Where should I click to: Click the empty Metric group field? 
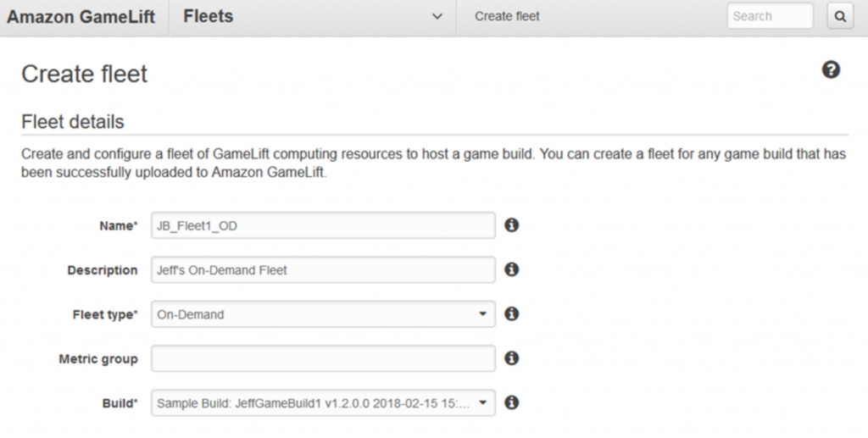[x=323, y=358]
